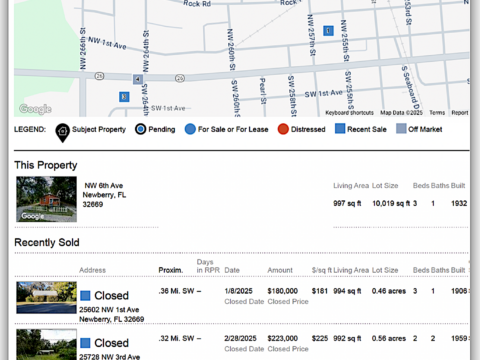
Task: Open photo of 25602 NW 1st Ave
Action: tap(46, 297)
